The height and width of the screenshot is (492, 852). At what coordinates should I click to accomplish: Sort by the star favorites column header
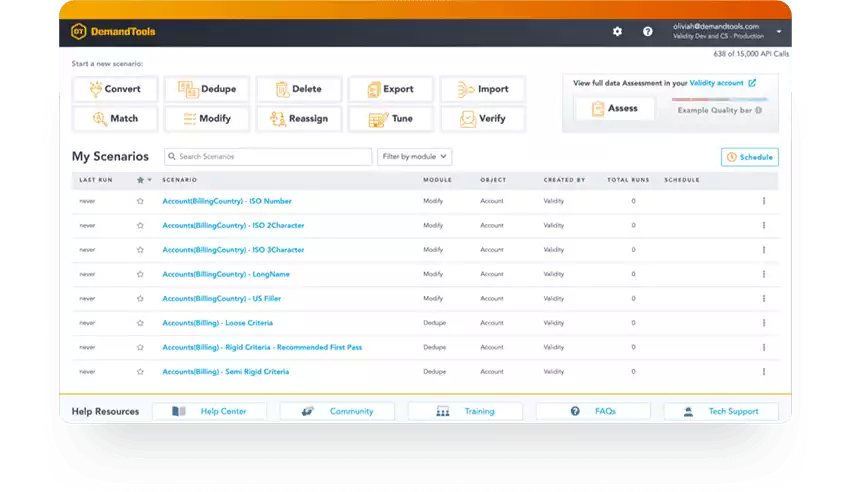[143, 180]
